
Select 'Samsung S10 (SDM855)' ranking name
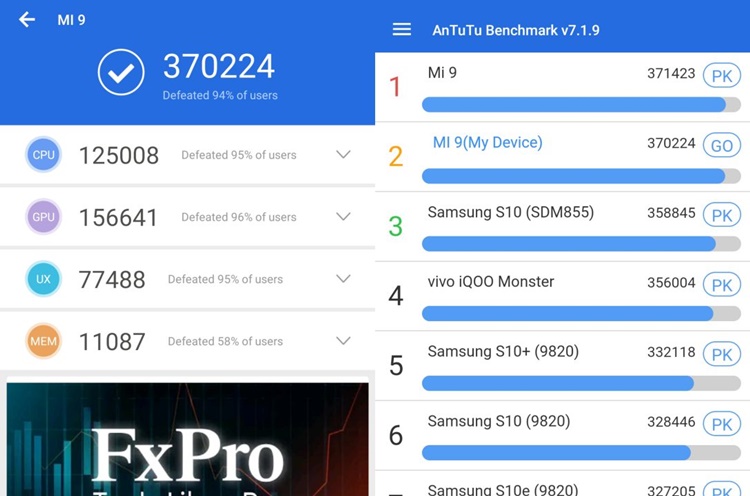pos(511,212)
